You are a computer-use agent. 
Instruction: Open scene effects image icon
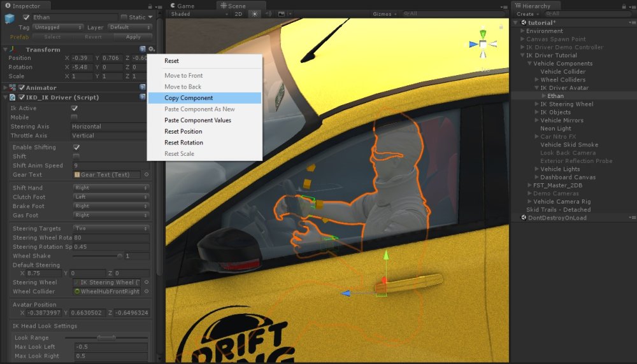(x=281, y=14)
